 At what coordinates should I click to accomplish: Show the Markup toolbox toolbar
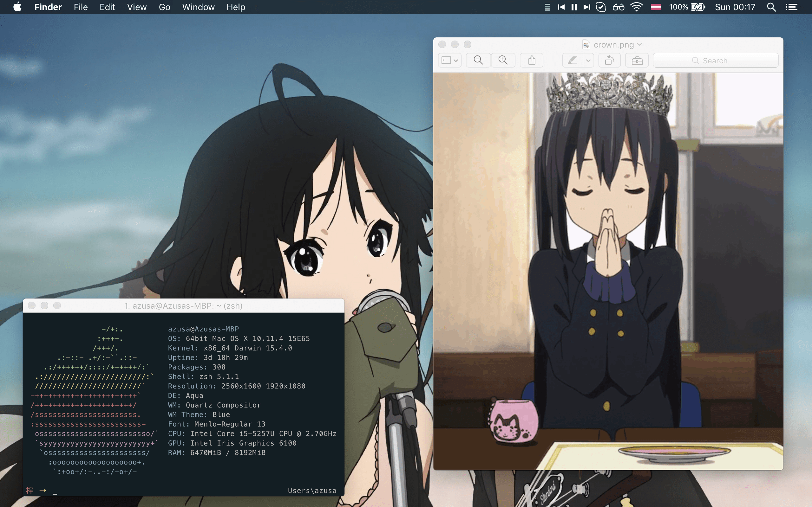coord(637,60)
